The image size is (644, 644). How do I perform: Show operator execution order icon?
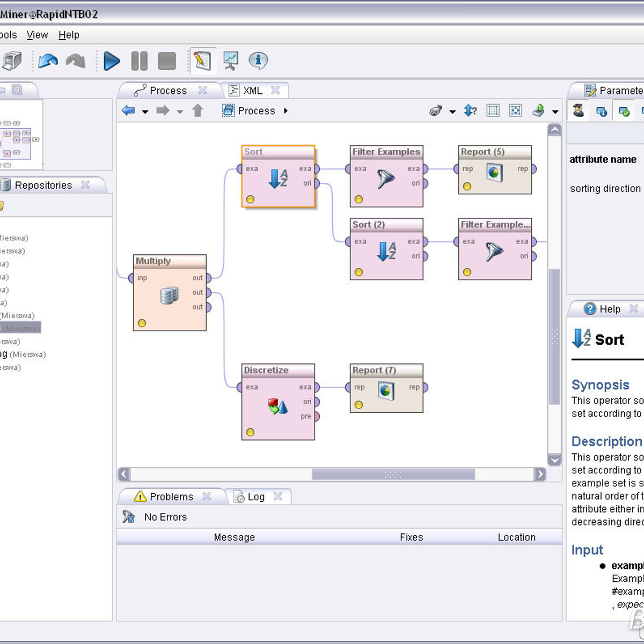(x=470, y=111)
